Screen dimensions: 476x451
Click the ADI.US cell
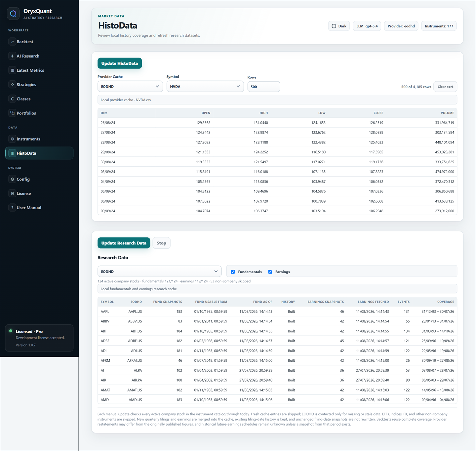137,351
